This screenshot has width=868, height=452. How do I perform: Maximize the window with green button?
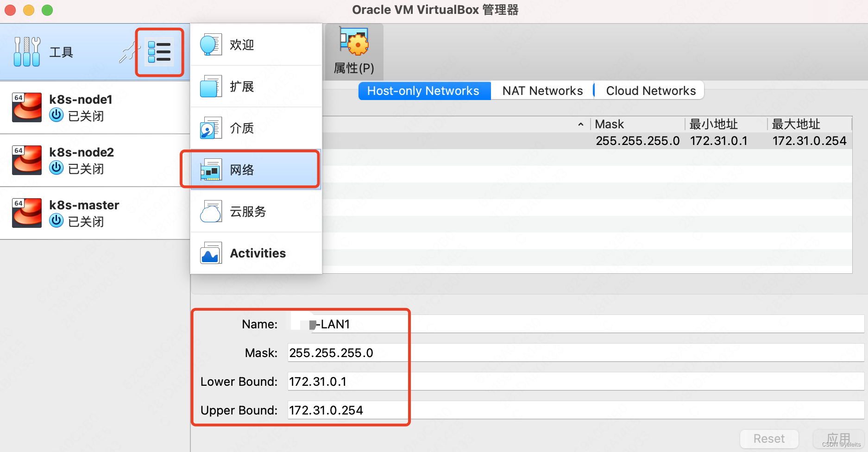point(47,10)
